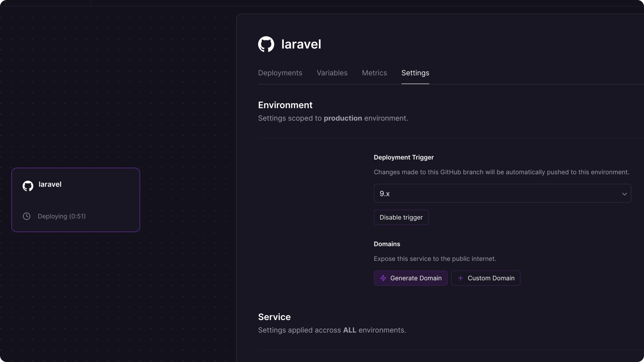The height and width of the screenshot is (362, 644).
Task: Open the 9.x branch selector
Action: point(502,193)
